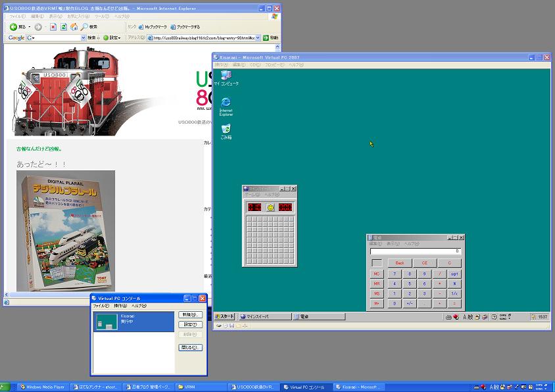Open the ファイル menu in Internet Explorer
The width and height of the screenshot is (555, 392).
coord(17,16)
